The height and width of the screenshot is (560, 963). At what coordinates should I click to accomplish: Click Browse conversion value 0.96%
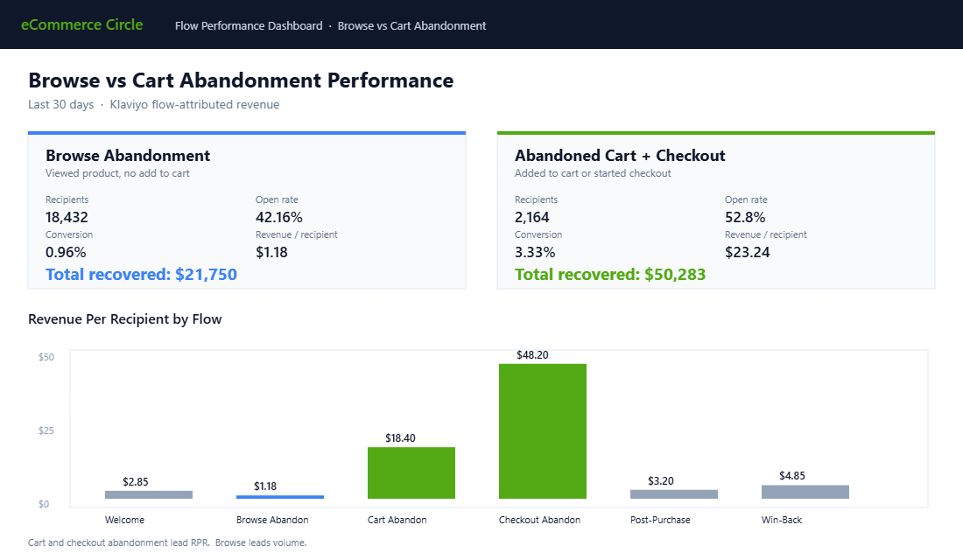point(66,252)
